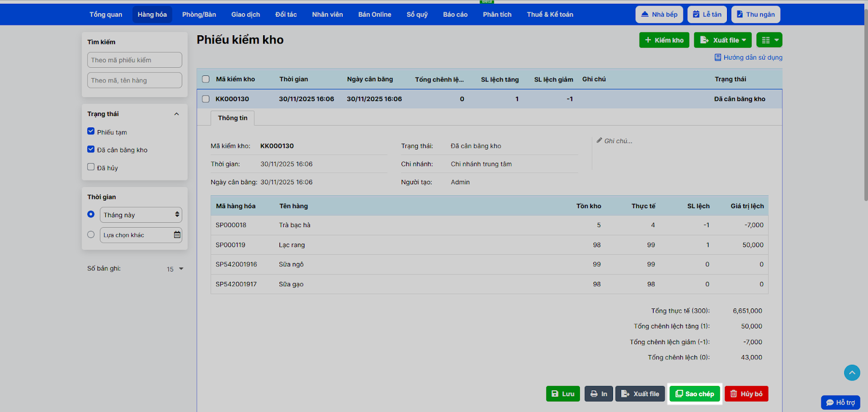Open the Đối tác menu
868x412 pixels.
(x=286, y=15)
